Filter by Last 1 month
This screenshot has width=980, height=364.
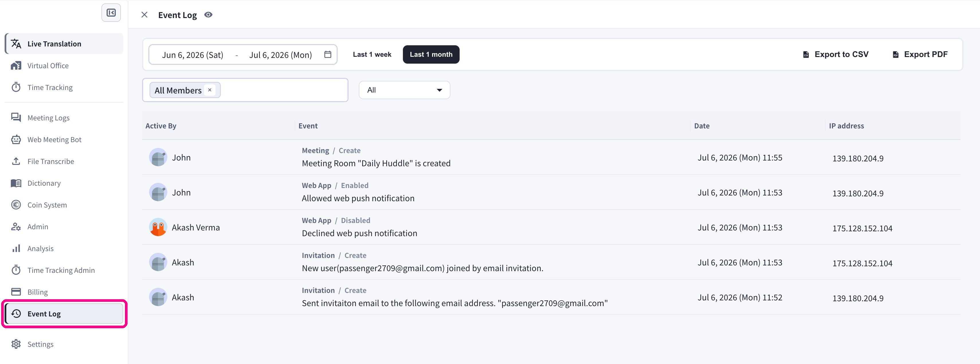[431, 54]
